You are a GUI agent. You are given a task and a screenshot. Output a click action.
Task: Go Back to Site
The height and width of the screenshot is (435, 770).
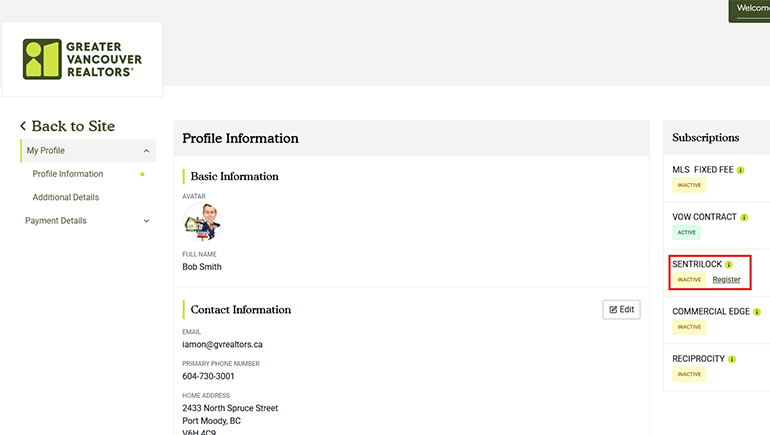click(73, 127)
